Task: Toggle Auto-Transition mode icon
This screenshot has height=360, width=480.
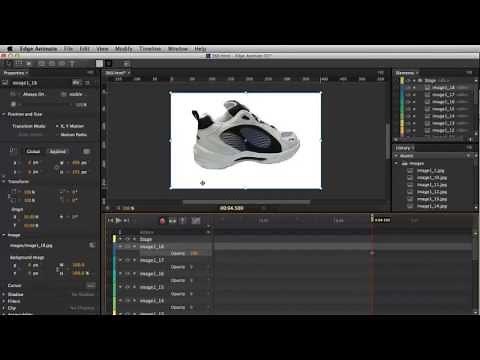Action: [172, 221]
